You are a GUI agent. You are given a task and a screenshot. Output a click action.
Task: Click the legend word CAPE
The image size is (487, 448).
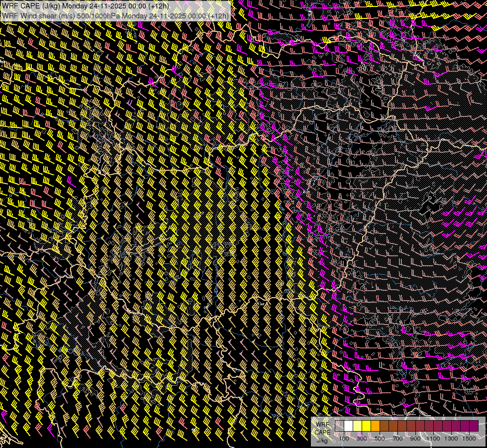tap(323, 433)
